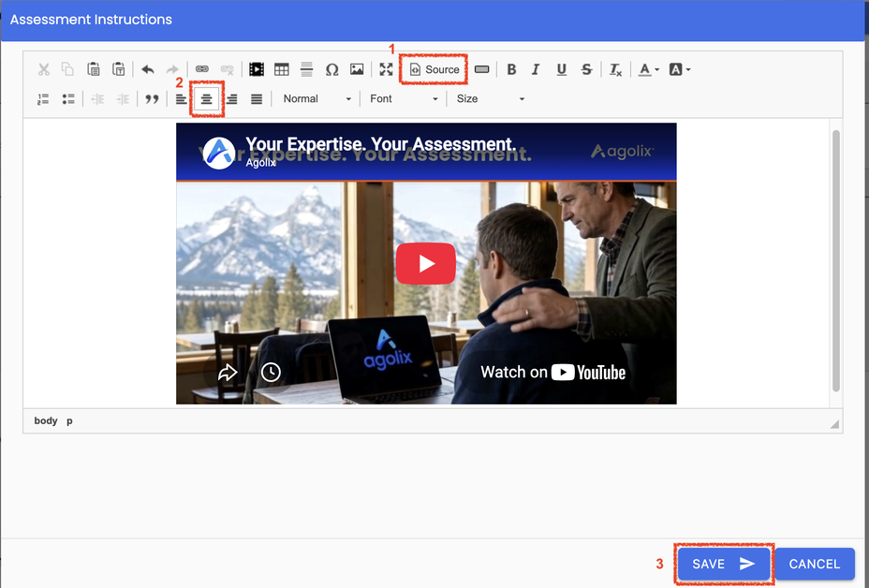Insert a horizontal line
This screenshot has height=588, width=869.
(x=306, y=69)
